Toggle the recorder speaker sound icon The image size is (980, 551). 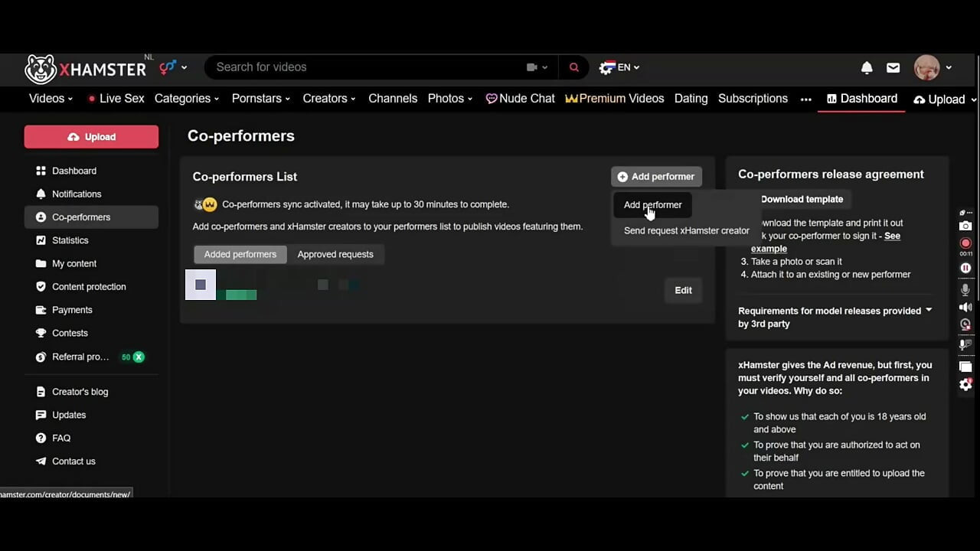click(965, 307)
